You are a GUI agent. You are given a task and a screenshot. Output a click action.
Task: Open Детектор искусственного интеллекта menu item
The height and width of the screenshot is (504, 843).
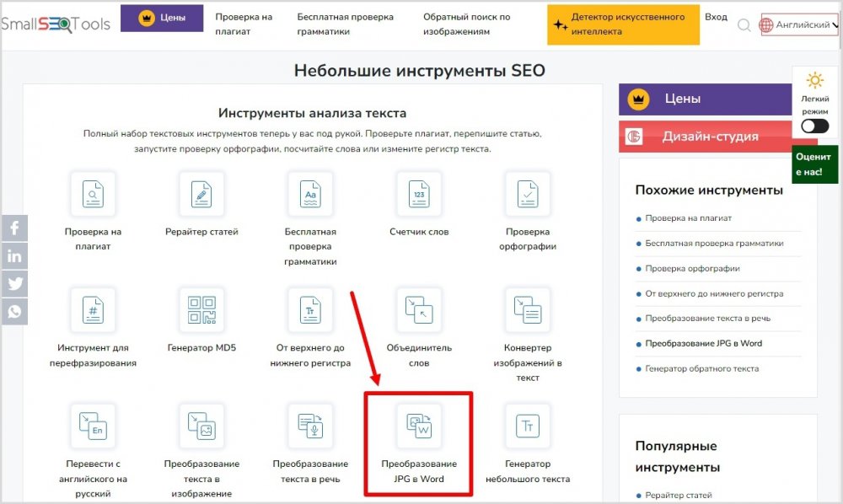tap(623, 24)
